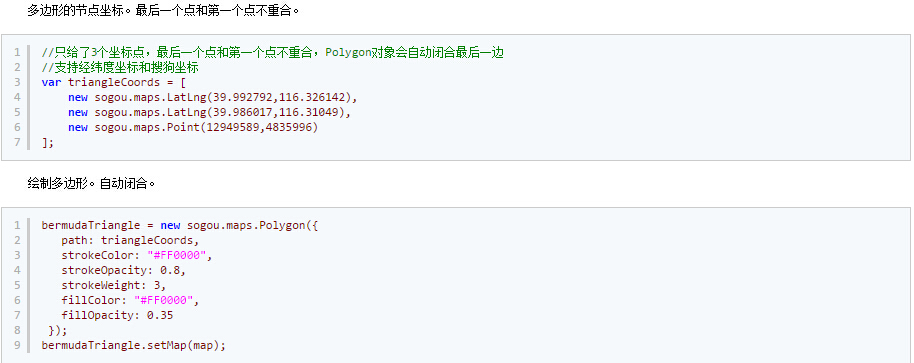Click line number 7 in first code block
Image resolution: width=914 pixels, height=363 pixels.
[x=17, y=142]
